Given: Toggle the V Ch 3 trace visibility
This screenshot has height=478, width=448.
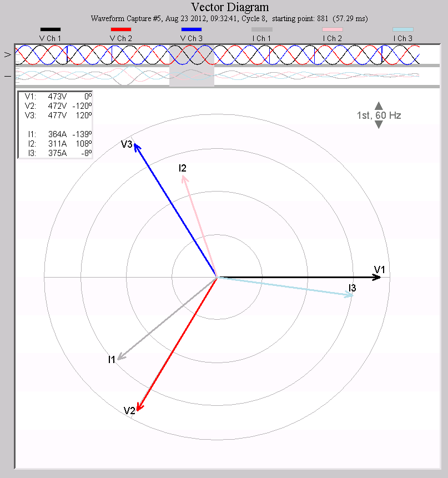Looking at the screenshot, I should (x=192, y=29).
